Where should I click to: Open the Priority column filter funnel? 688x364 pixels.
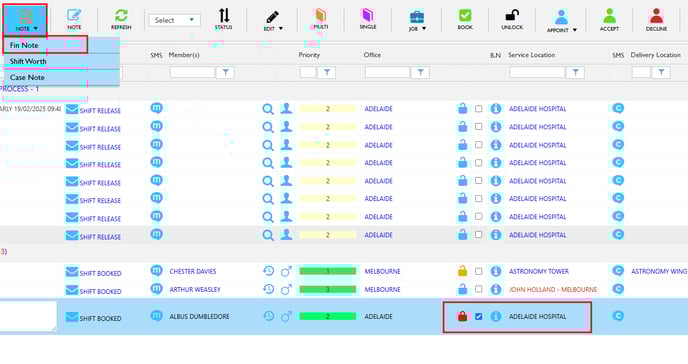327,72
